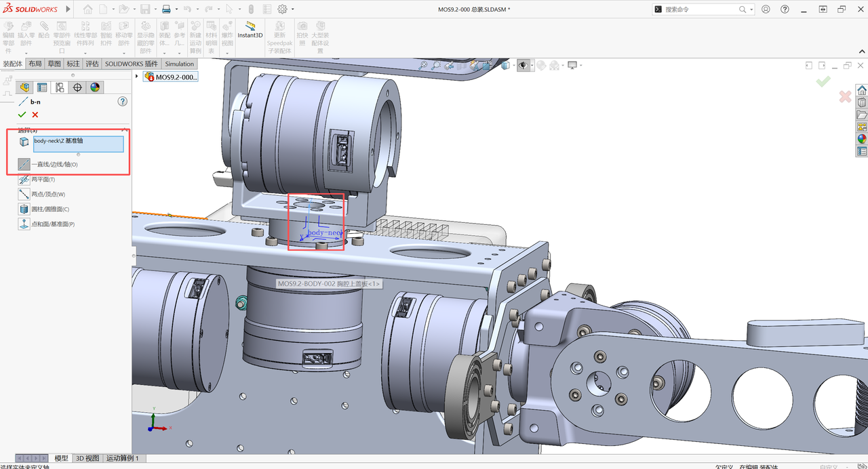Cancel the axis with the red X

35,115
